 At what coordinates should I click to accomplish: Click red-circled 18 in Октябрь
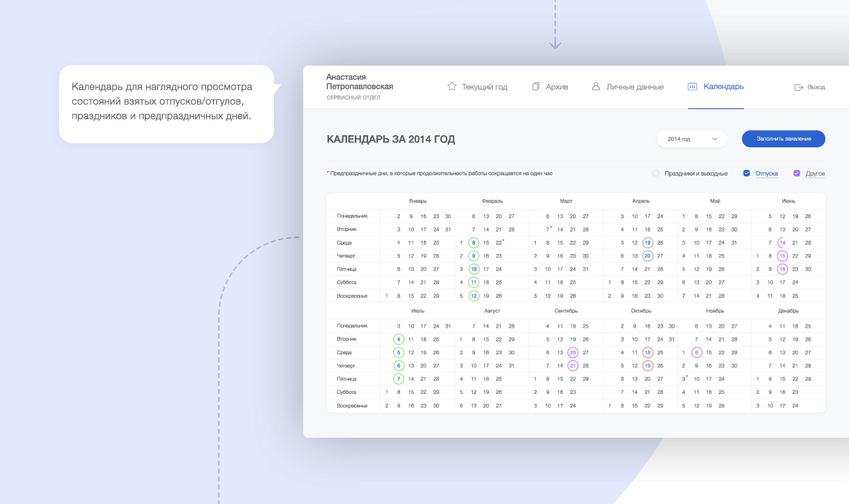647,352
